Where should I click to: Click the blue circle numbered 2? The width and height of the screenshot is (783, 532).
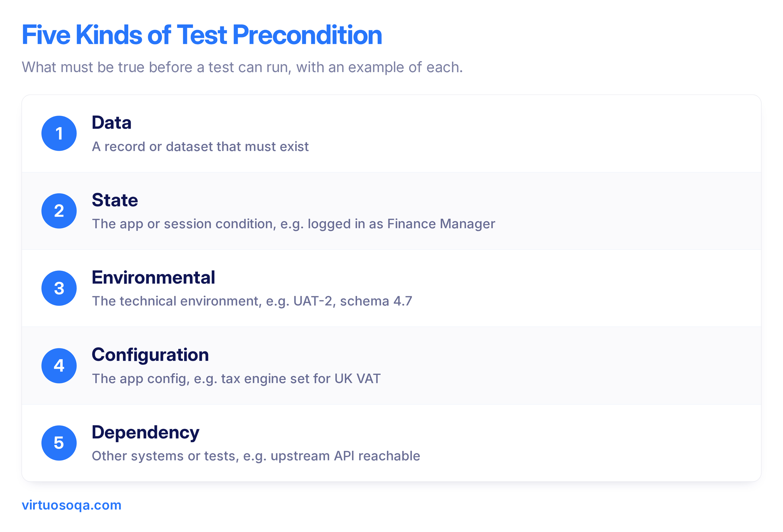click(x=59, y=211)
